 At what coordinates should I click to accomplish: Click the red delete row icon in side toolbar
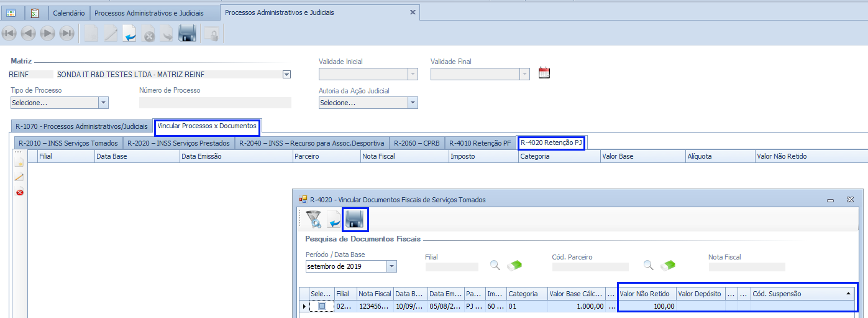click(x=19, y=192)
